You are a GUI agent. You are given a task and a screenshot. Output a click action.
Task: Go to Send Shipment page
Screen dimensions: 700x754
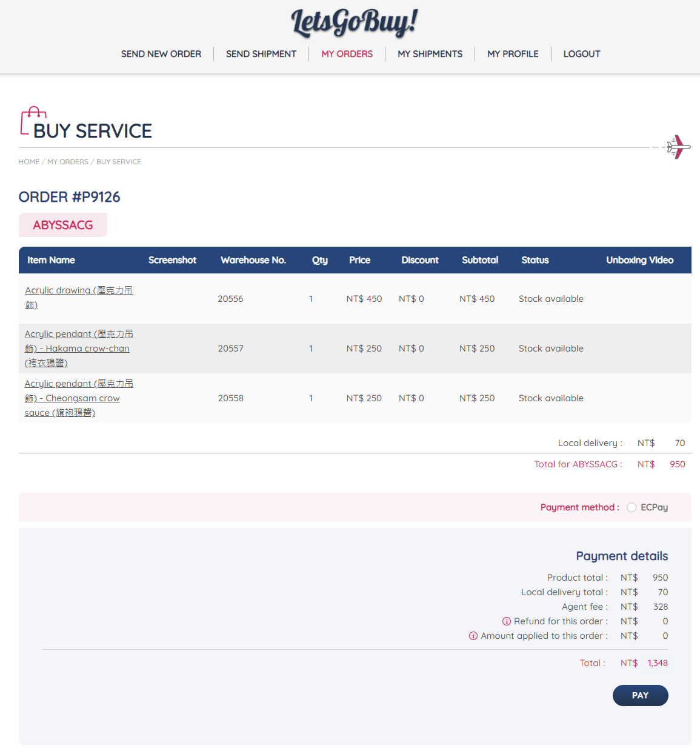pos(261,54)
